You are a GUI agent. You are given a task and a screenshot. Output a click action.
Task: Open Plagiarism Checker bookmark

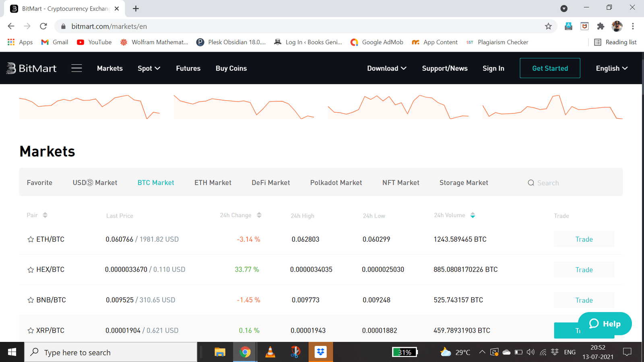(497, 42)
